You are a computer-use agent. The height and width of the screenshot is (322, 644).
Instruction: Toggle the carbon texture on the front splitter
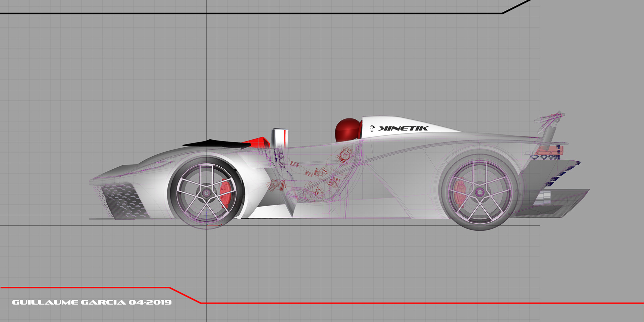coord(124,201)
